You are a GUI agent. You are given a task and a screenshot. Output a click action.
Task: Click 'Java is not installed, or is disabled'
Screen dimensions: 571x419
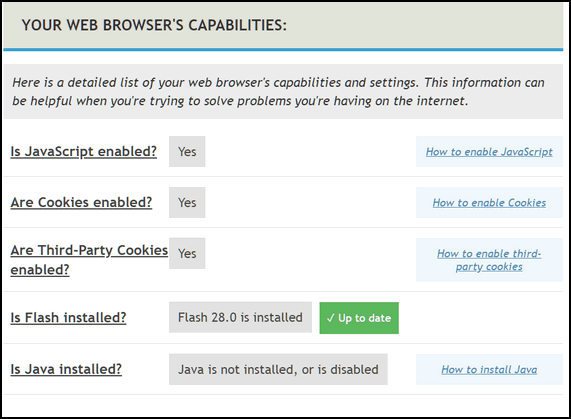(x=278, y=369)
